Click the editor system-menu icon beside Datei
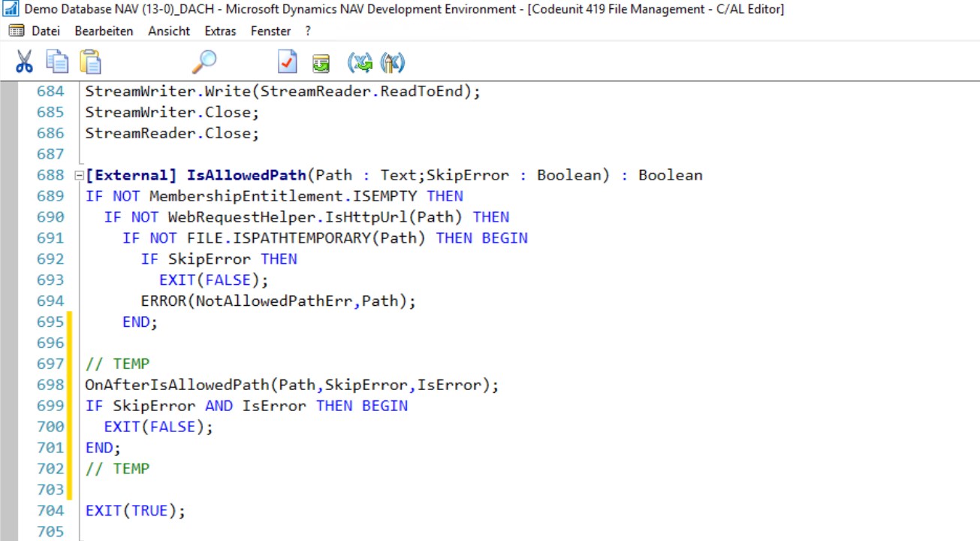 17,31
